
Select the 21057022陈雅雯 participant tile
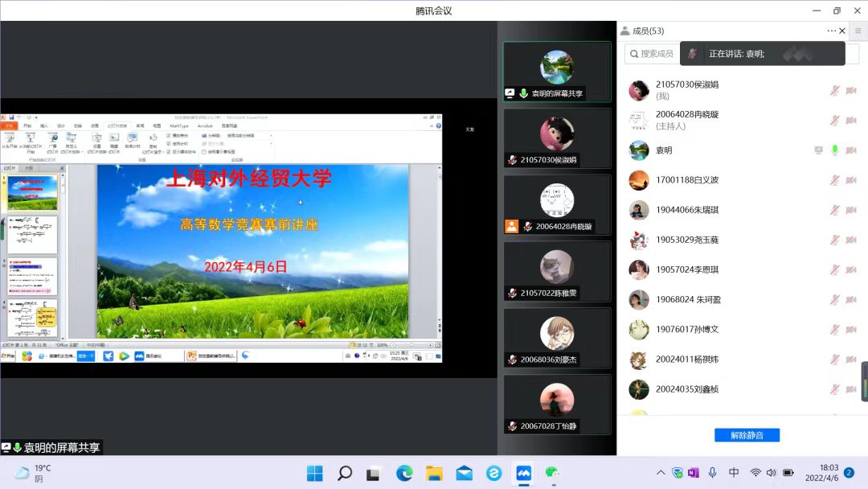pos(557,271)
